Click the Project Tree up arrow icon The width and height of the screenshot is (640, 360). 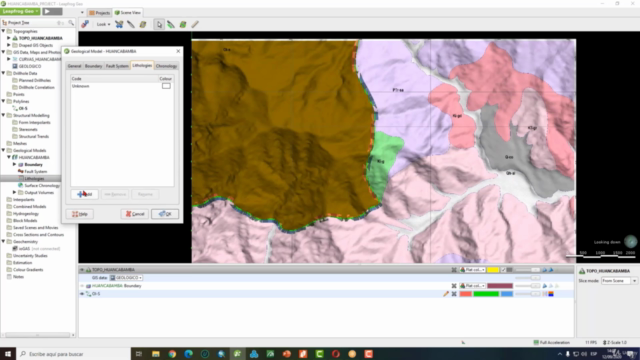click(x=60, y=23)
